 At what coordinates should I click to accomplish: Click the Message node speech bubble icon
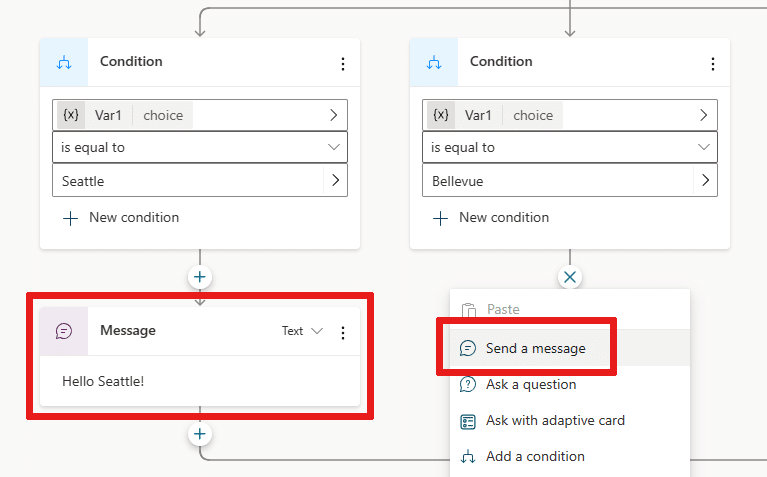[64, 331]
